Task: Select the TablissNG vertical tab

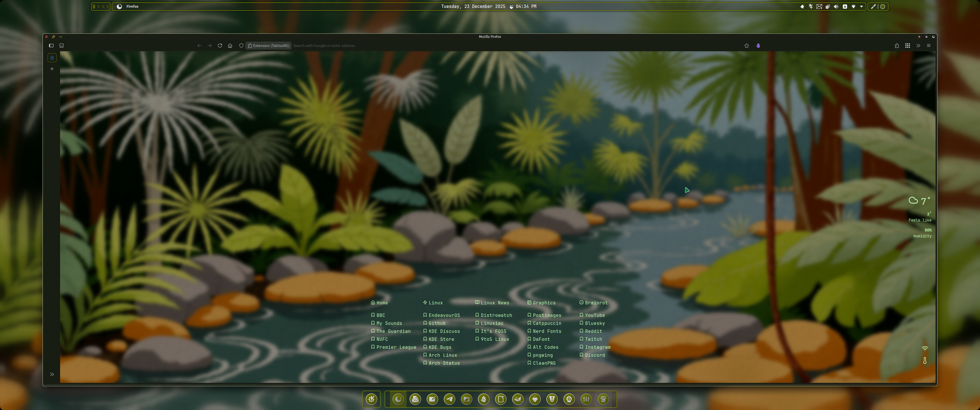Action: tap(52, 58)
